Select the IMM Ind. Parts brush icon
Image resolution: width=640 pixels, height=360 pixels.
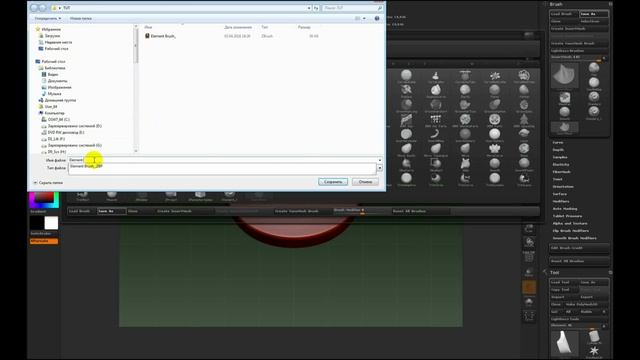(x=436, y=120)
